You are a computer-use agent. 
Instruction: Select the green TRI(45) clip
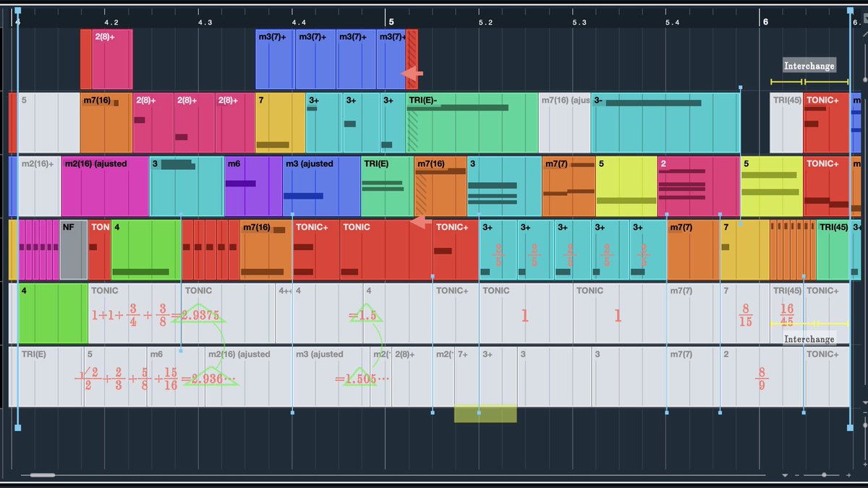tap(833, 250)
